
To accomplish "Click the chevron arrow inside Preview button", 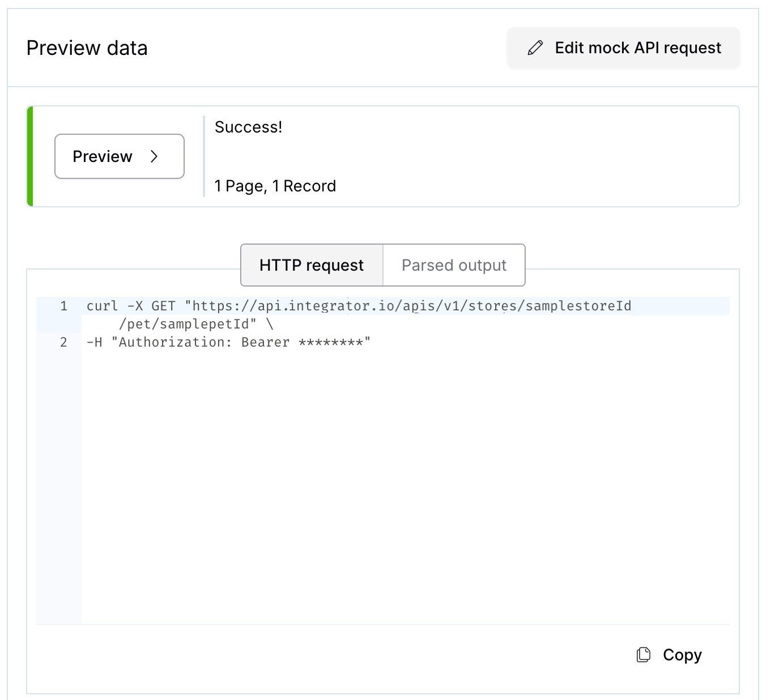I will pyautogui.click(x=154, y=156).
